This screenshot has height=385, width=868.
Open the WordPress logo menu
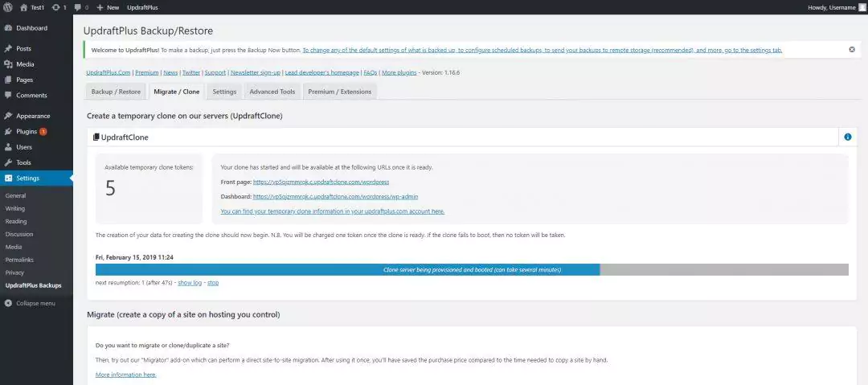click(x=8, y=7)
